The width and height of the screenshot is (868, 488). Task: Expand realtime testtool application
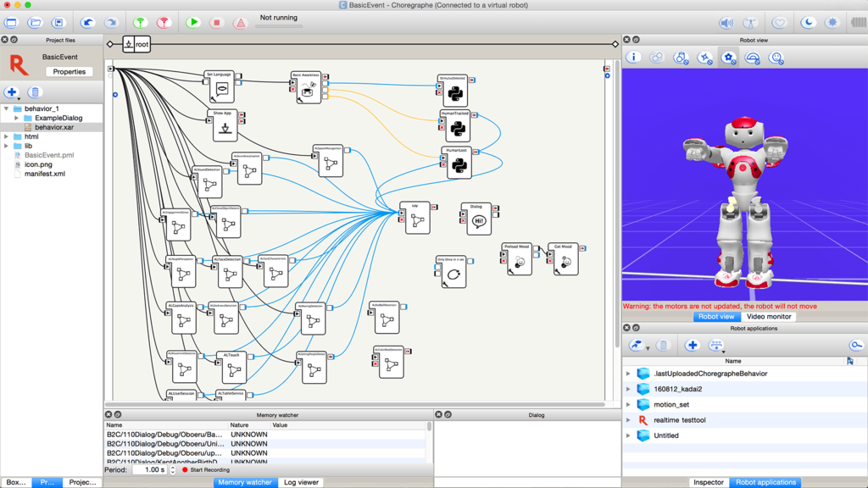(628, 420)
